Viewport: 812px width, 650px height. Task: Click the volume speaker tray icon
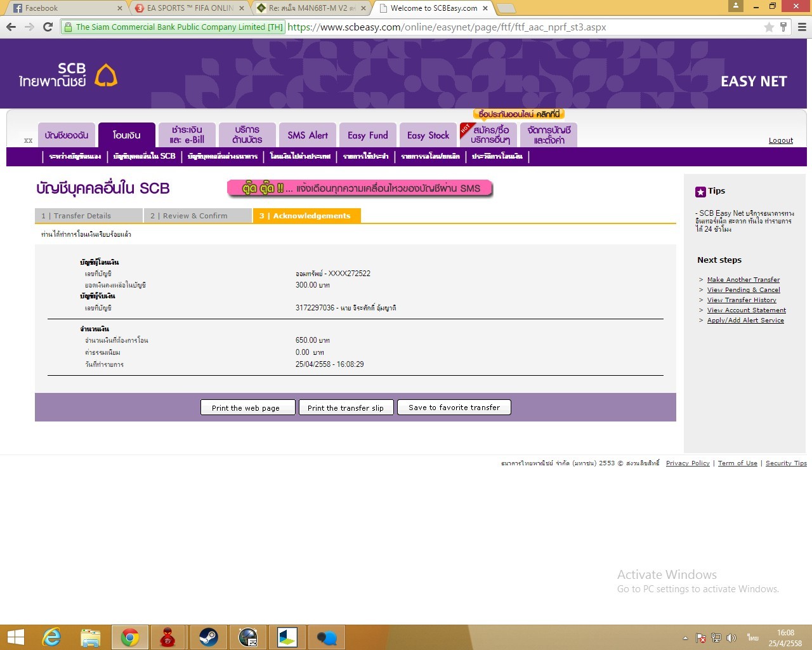coord(731,638)
